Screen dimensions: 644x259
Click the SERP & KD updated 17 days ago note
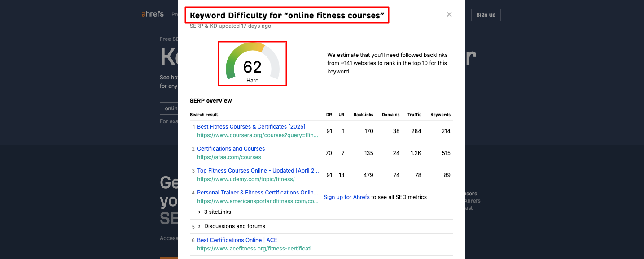coord(230,26)
